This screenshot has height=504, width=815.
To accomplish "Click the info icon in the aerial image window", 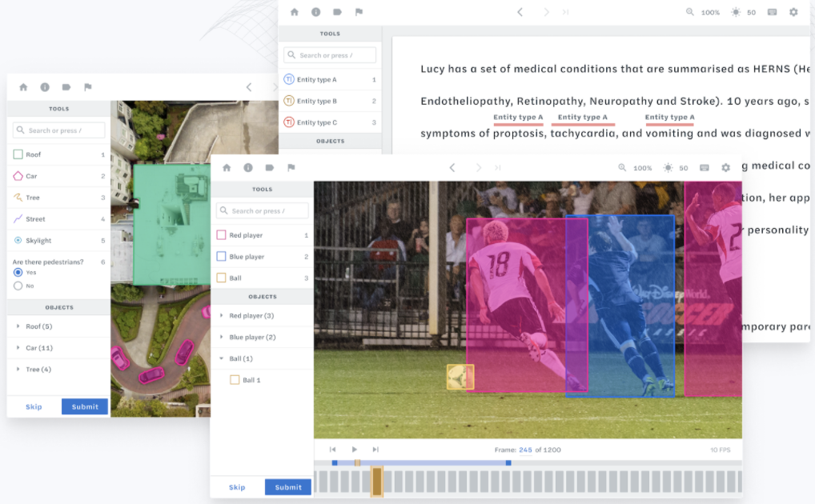I will pyautogui.click(x=45, y=87).
